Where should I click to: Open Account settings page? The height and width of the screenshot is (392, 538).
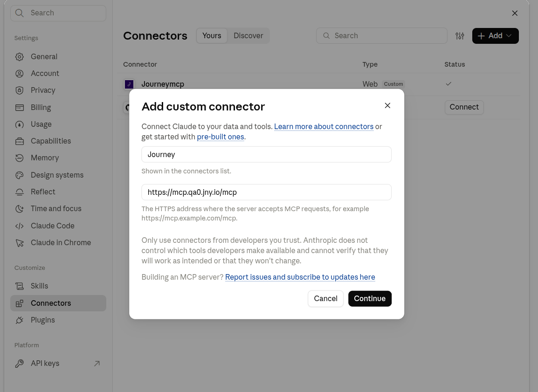[x=58, y=73]
